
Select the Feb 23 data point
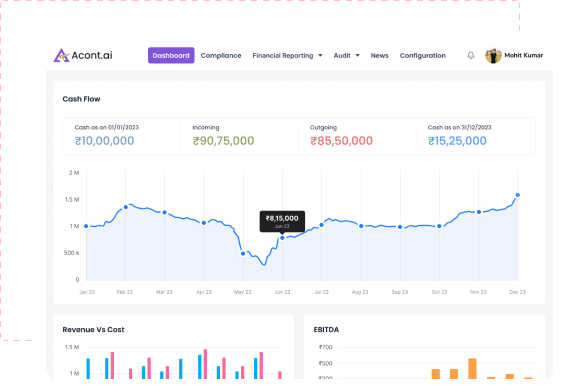point(126,207)
